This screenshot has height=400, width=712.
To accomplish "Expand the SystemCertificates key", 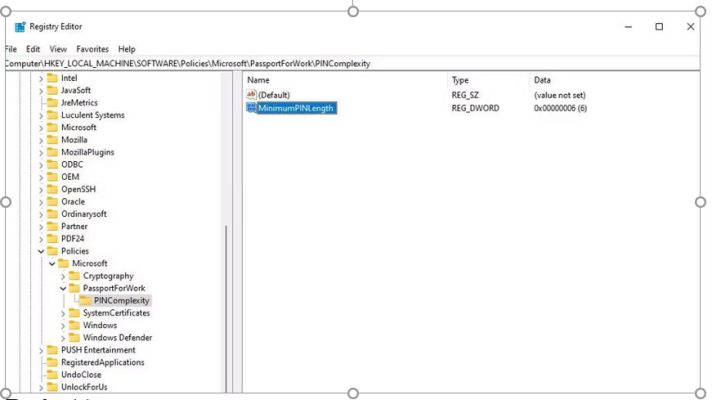I will [x=63, y=313].
